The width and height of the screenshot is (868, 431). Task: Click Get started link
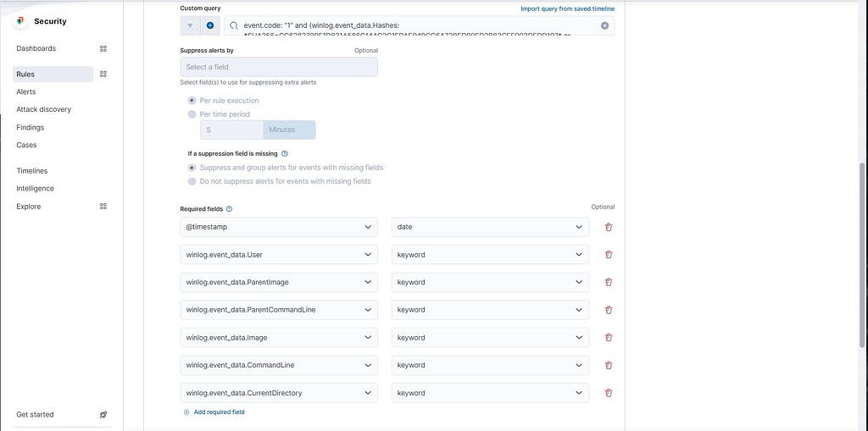tap(35, 414)
